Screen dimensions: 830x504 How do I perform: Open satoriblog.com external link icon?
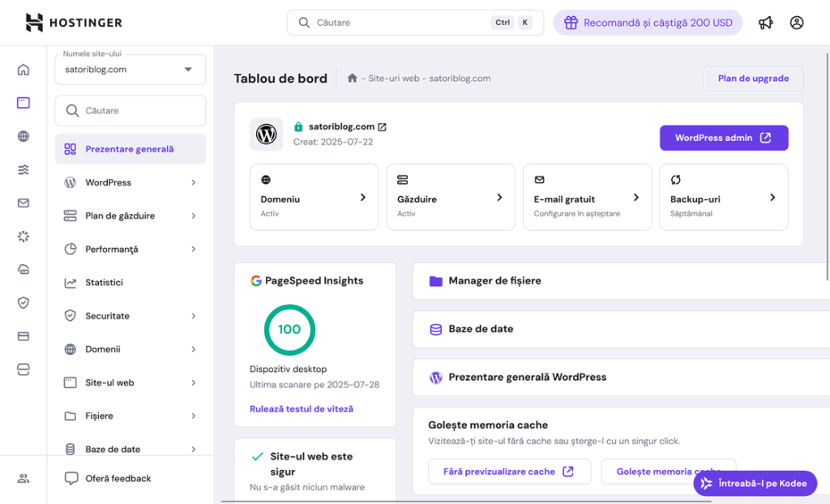[383, 127]
